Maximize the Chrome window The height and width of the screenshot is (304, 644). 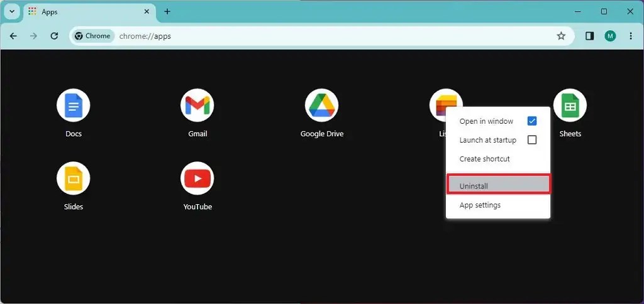click(x=604, y=11)
